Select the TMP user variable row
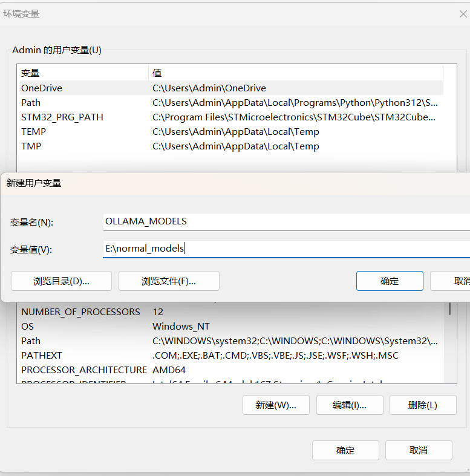The image size is (470, 476). pos(230,146)
